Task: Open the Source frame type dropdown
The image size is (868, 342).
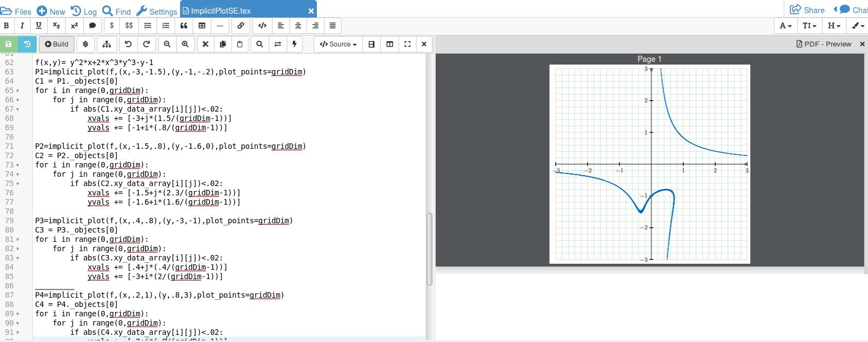Action: 338,44
